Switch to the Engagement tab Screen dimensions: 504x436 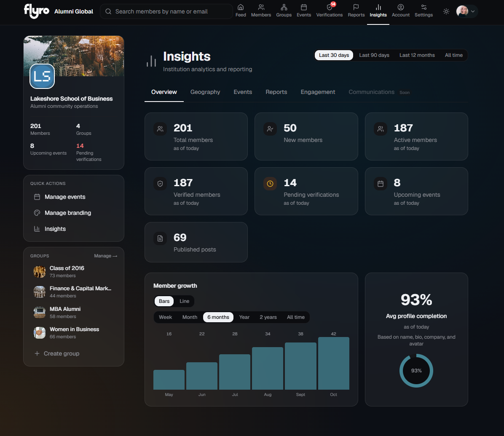point(318,92)
